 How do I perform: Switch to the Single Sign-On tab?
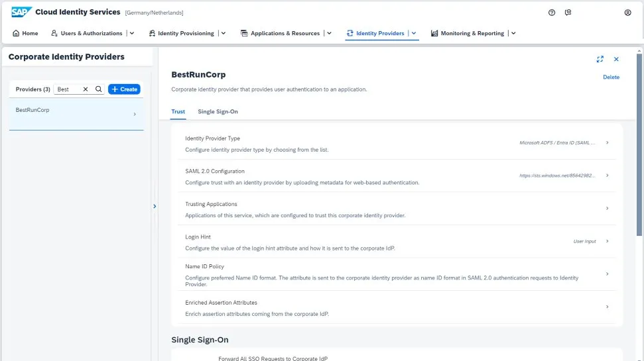click(x=218, y=111)
